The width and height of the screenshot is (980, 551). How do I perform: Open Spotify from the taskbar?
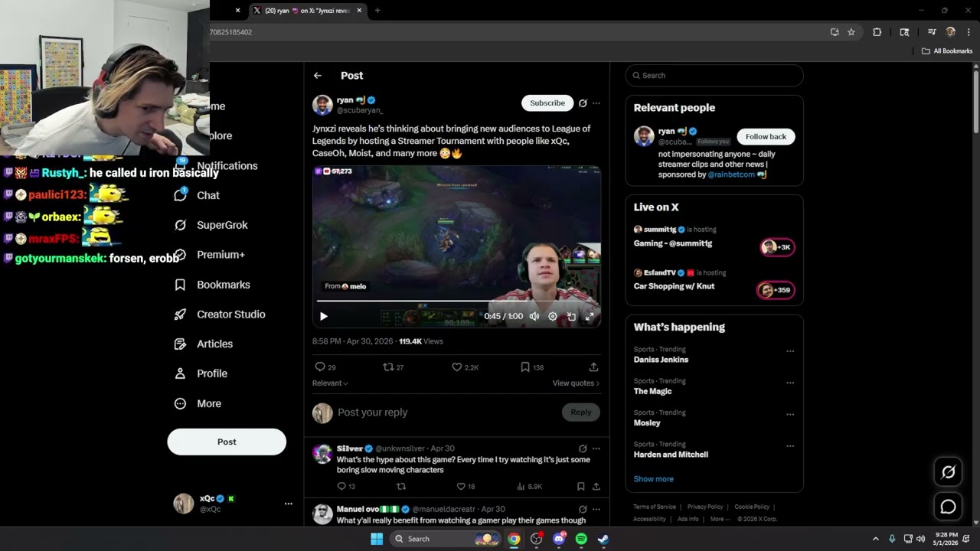coord(581,539)
